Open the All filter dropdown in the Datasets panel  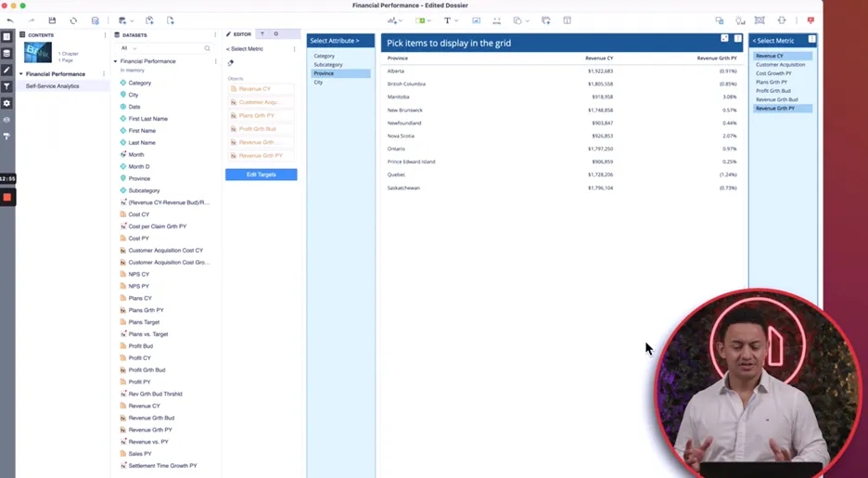(x=129, y=48)
